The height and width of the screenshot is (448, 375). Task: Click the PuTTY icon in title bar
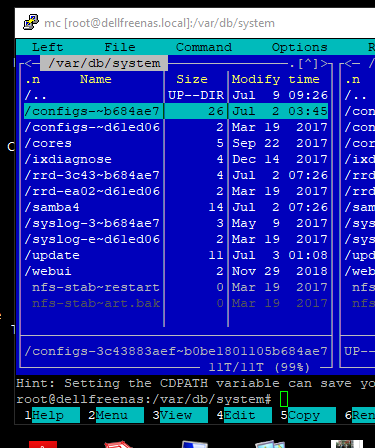(x=31, y=23)
